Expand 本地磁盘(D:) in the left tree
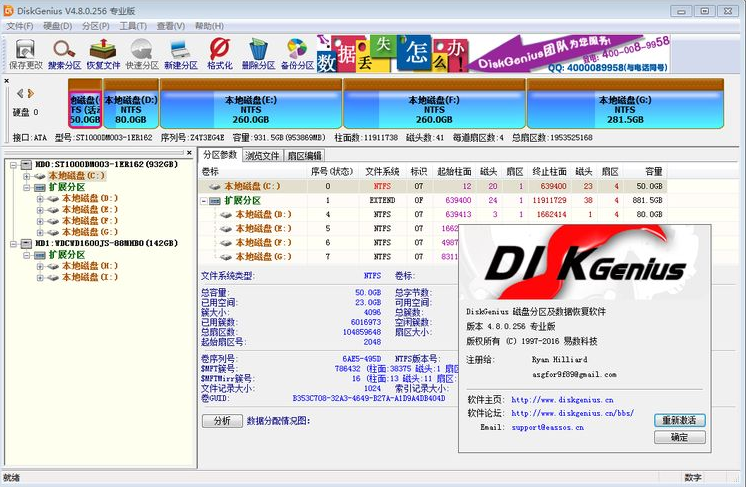The image size is (747, 487). pos(41,198)
